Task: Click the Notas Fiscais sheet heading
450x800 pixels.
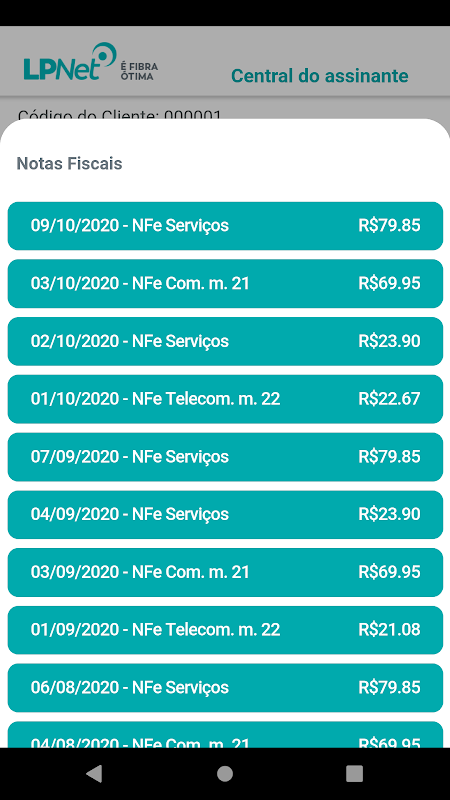Action: (69, 164)
